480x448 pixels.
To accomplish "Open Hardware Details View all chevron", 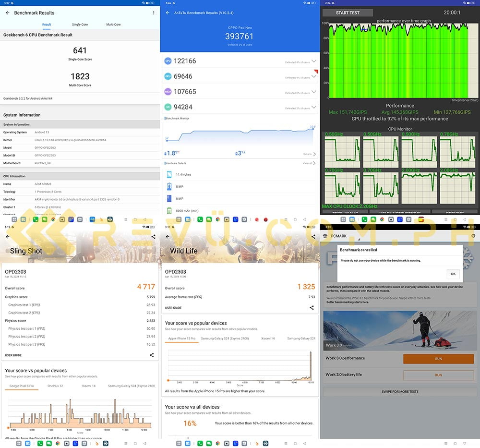I will pyautogui.click(x=314, y=163).
